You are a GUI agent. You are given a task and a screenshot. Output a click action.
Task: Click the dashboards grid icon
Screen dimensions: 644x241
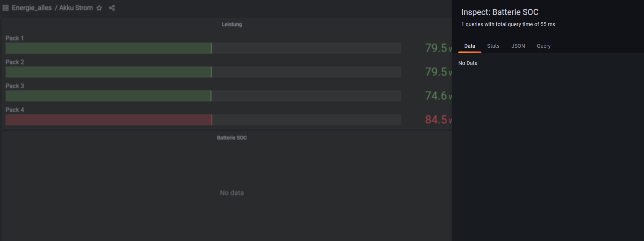[x=6, y=8]
